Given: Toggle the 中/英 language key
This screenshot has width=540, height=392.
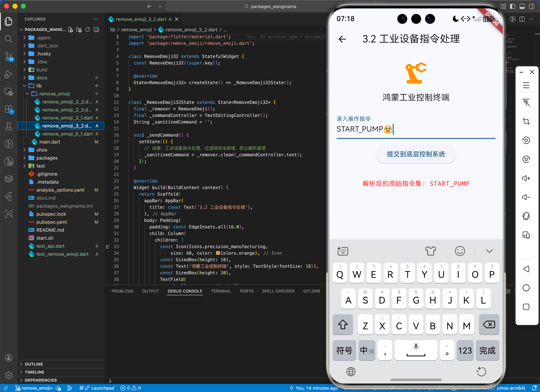Looking at the screenshot, I should (367, 350).
